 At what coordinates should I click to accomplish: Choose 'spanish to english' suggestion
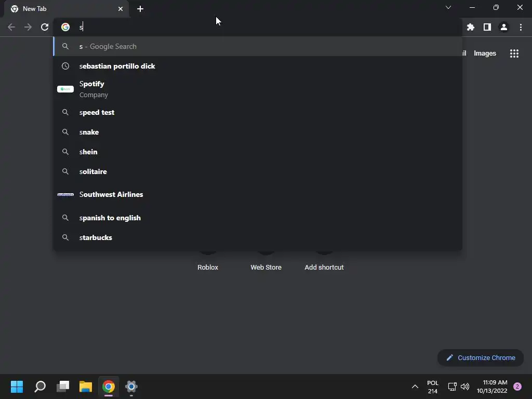coord(258,218)
